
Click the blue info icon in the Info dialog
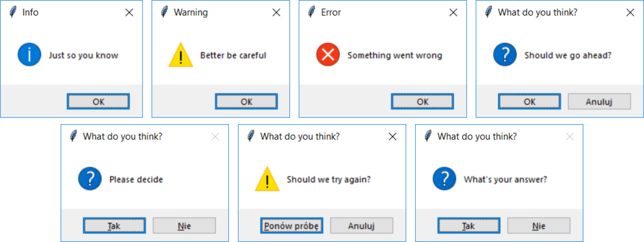pyautogui.click(x=29, y=54)
